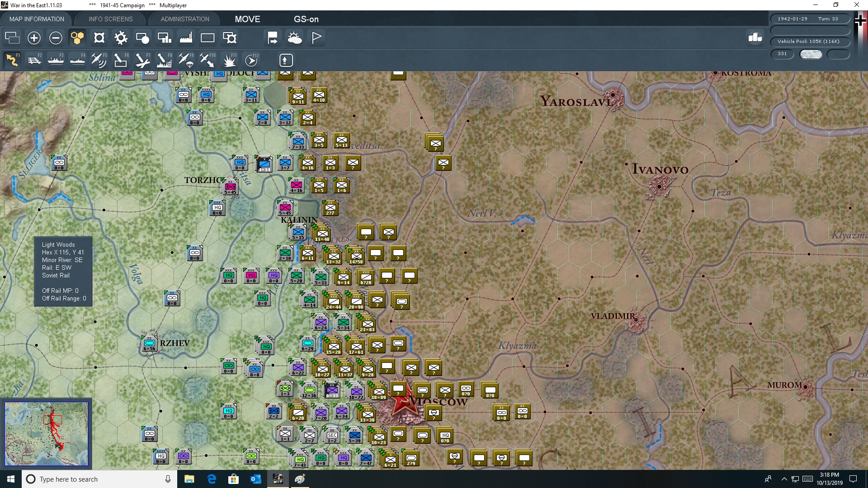Click the MOVE mode label
The height and width of the screenshot is (488, 868).
247,19
